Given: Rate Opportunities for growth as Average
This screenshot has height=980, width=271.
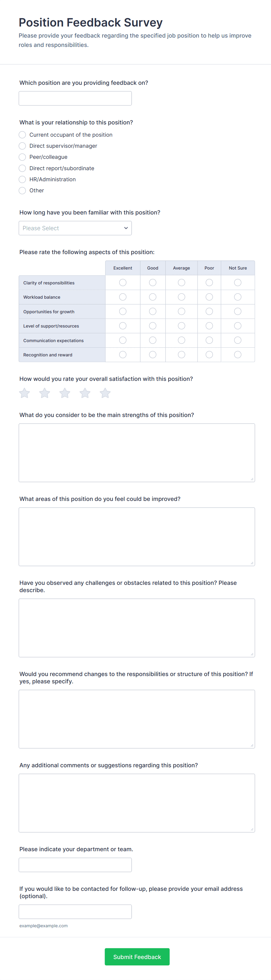Looking at the screenshot, I should (x=182, y=312).
